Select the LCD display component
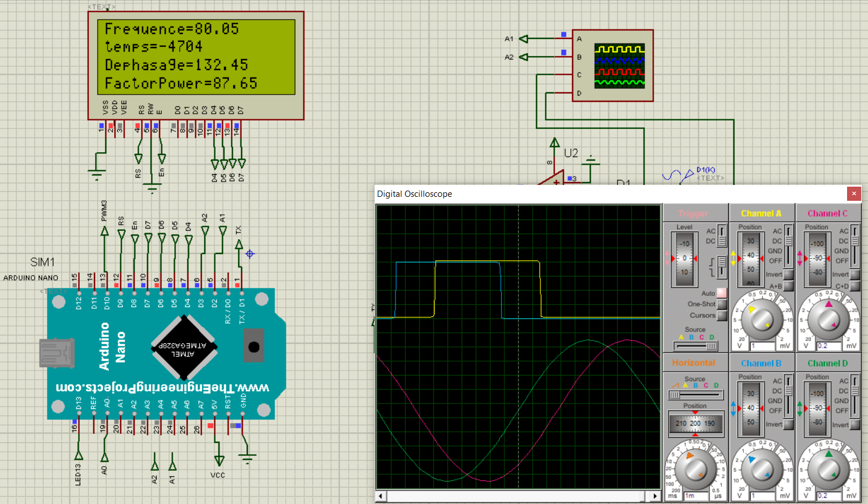 click(196, 66)
